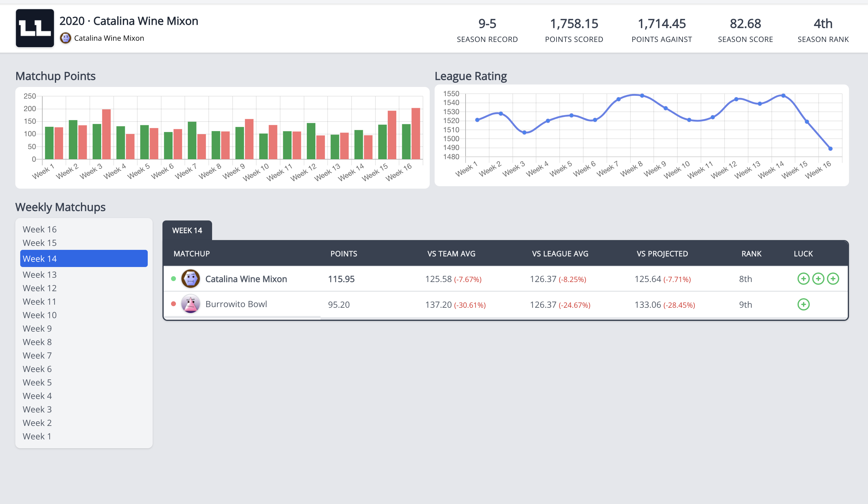Click the 1,758.15 points scored value
Screen dimensions: 868x504
[x=574, y=24]
